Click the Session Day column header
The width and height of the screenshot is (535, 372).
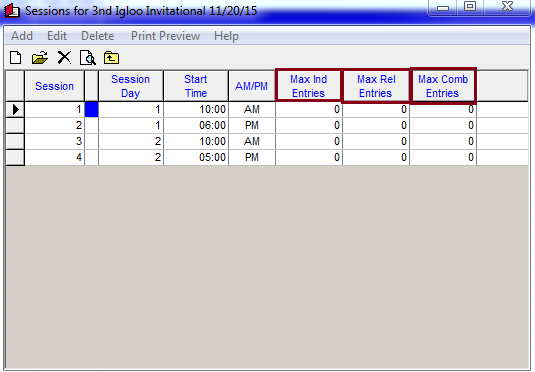[x=131, y=86]
